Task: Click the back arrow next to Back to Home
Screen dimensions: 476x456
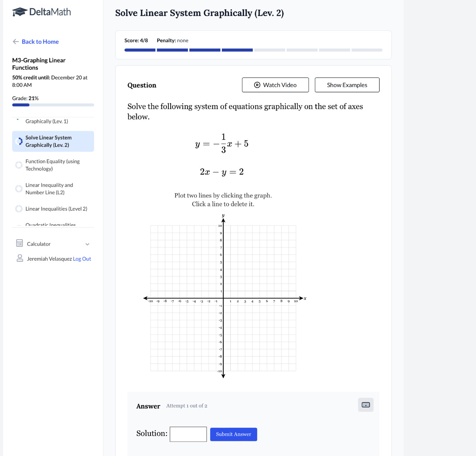Action: click(x=16, y=42)
